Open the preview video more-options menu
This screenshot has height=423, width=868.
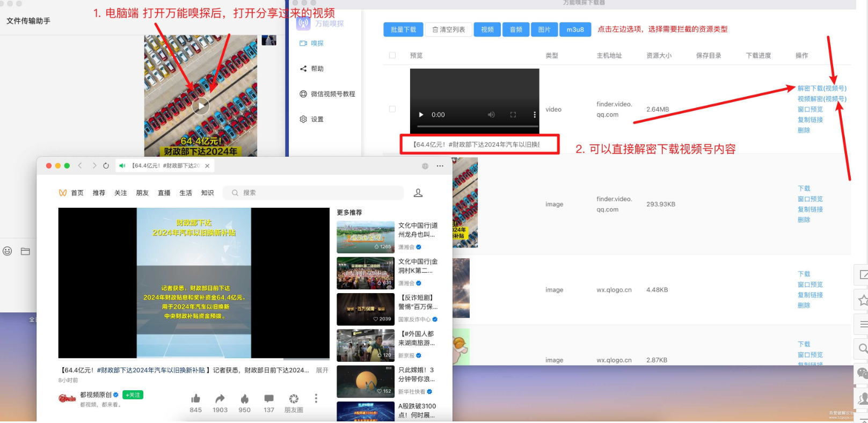[534, 115]
